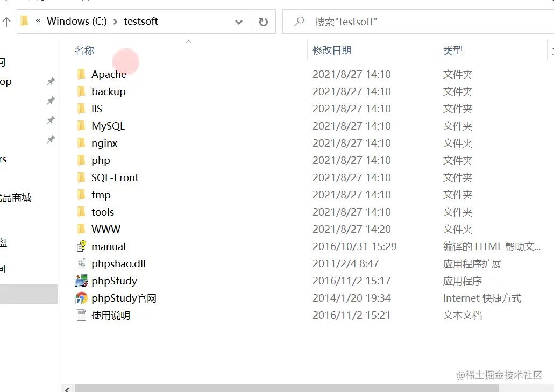Select the backup folder icon

click(81, 91)
